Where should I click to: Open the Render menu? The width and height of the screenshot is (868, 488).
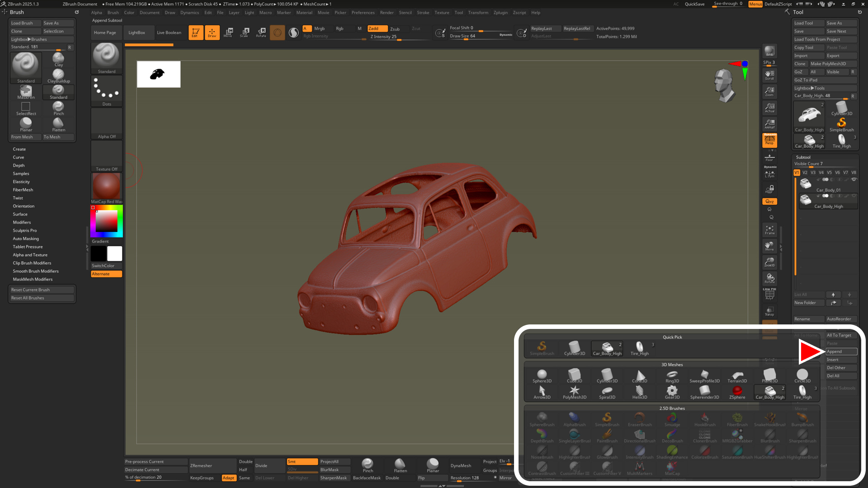click(x=387, y=13)
